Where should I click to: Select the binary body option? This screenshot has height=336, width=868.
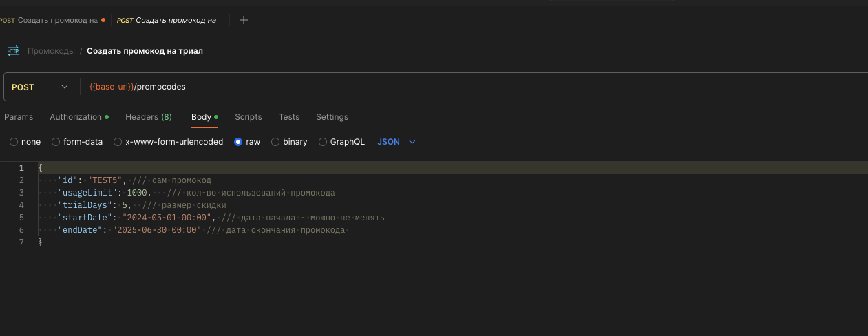click(x=275, y=142)
